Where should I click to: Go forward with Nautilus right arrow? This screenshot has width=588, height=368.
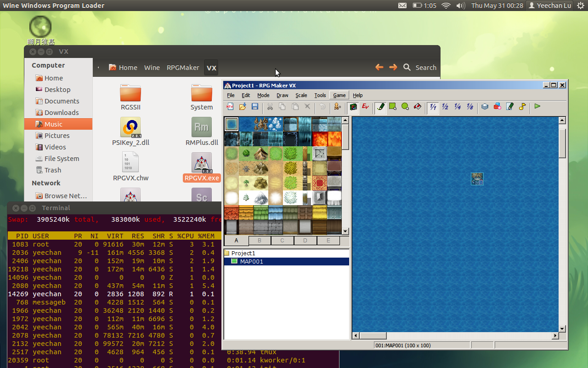393,67
